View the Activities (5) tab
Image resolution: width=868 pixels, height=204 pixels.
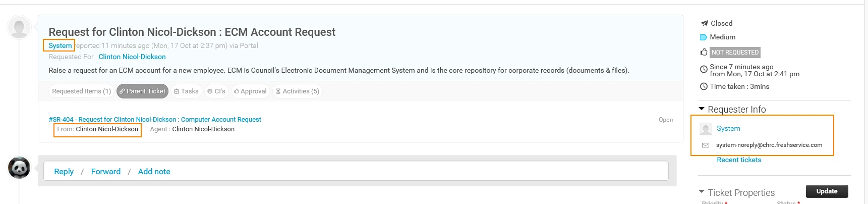(298, 91)
